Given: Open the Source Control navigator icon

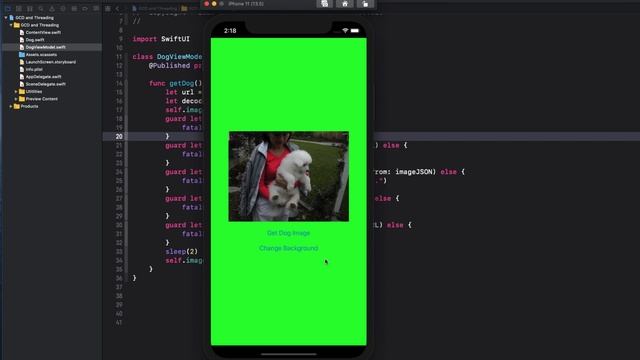Looking at the screenshot, I should [x=19, y=8].
